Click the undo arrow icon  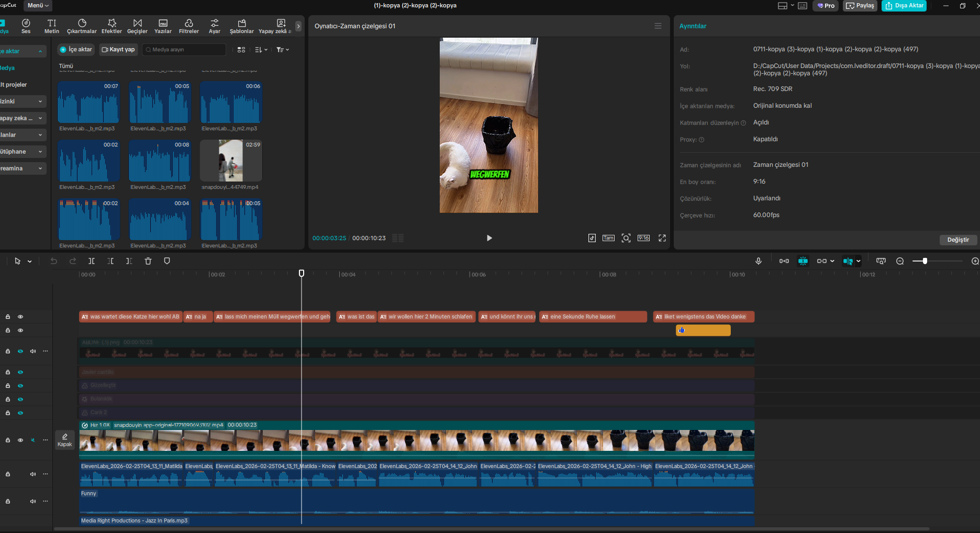click(54, 261)
